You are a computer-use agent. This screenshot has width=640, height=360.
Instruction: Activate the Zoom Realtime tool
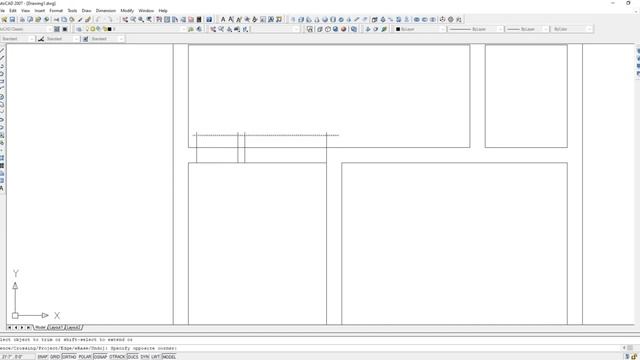click(133, 19)
